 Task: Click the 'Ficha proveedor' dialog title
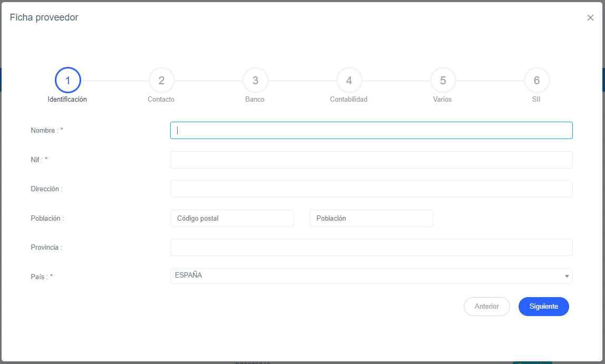pos(44,17)
